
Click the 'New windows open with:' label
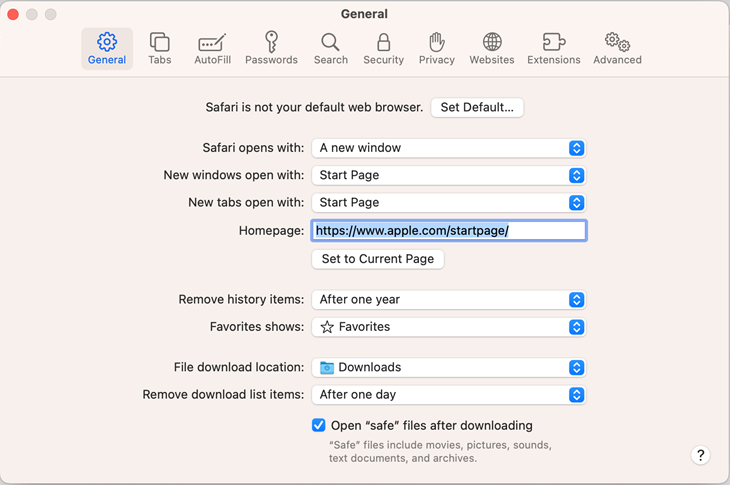click(234, 175)
